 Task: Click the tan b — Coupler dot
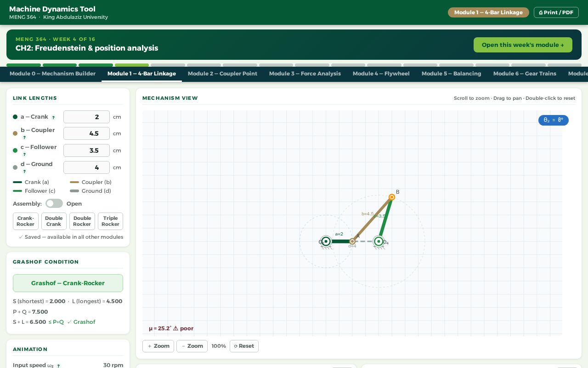[x=15, y=133]
